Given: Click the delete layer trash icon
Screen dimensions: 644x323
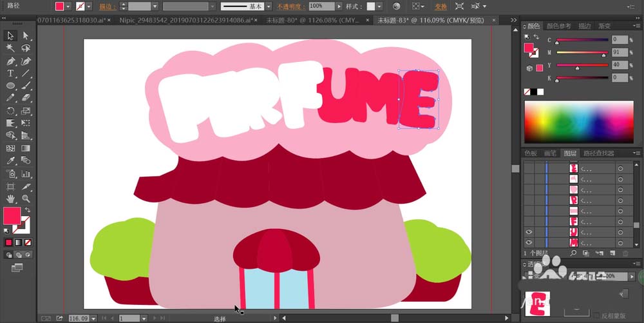Looking at the screenshot, I should click(x=625, y=253).
